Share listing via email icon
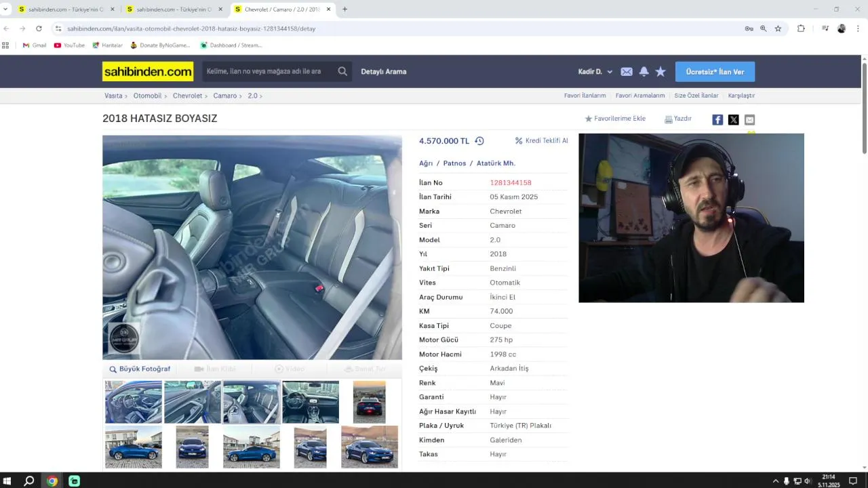 coord(749,120)
